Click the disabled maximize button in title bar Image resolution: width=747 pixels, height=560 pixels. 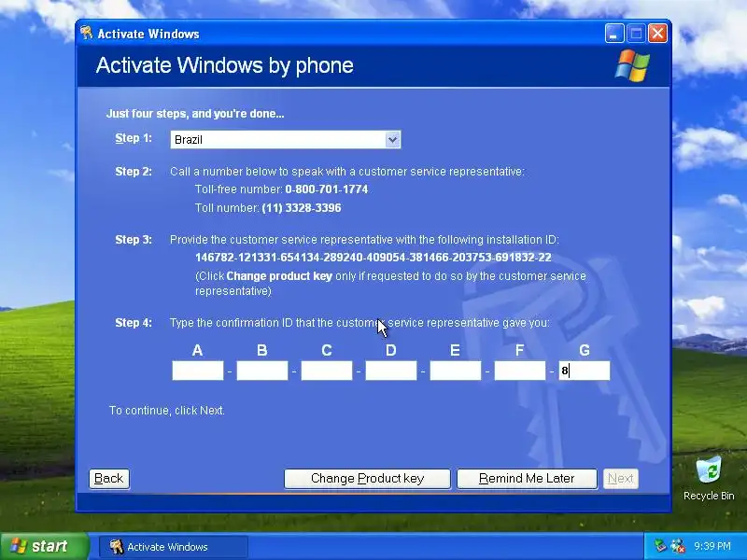(636, 34)
